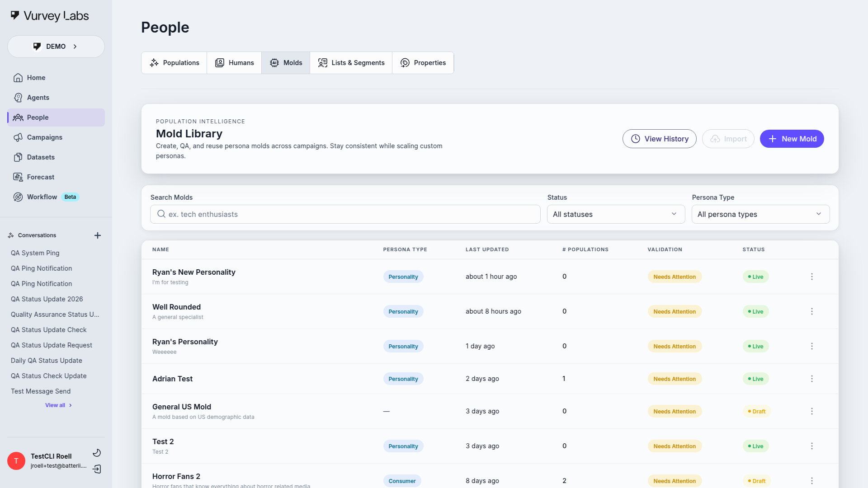Open Agents from the sidebar
Viewport: 868px width, 488px height.
click(x=38, y=98)
